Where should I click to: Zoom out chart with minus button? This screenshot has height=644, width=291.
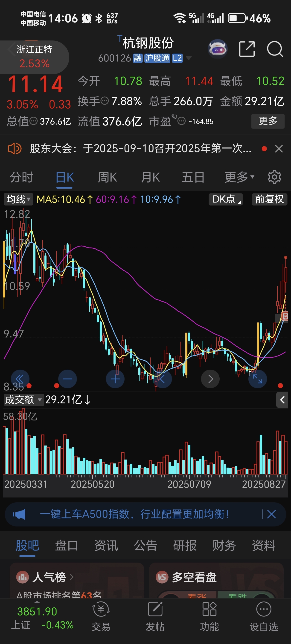tap(67, 379)
